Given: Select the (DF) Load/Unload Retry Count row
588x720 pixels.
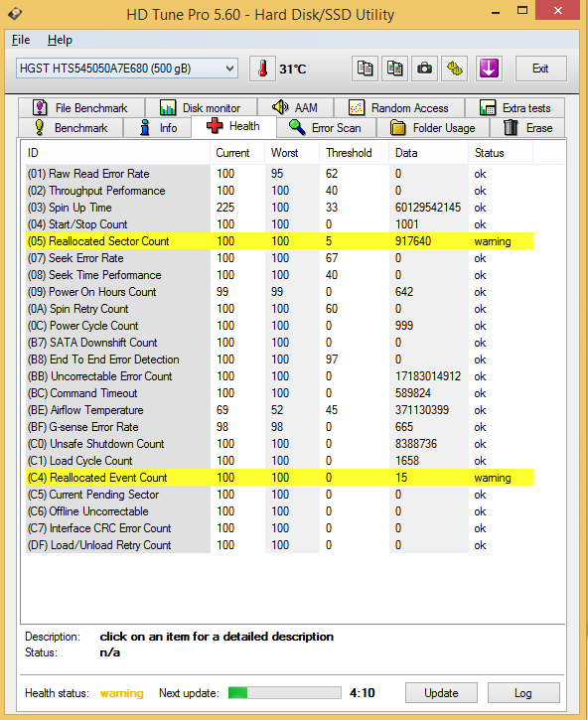Looking at the screenshot, I should click(279, 545).
